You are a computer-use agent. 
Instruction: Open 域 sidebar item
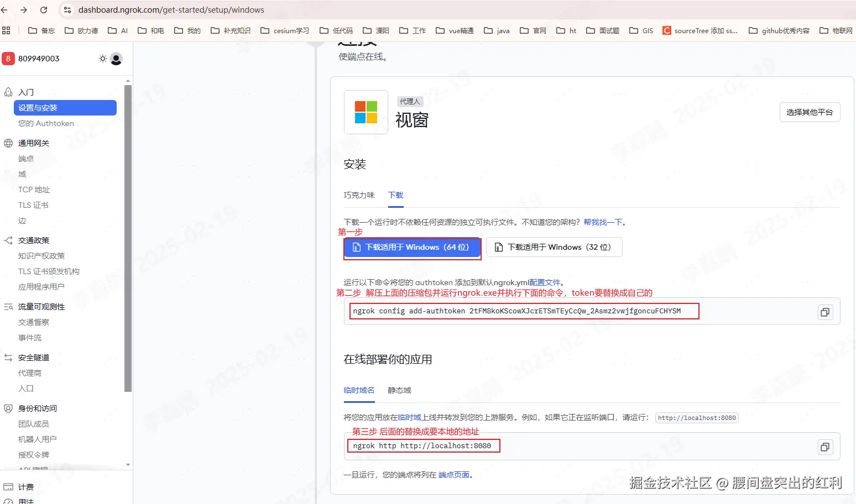pos(22,174)
